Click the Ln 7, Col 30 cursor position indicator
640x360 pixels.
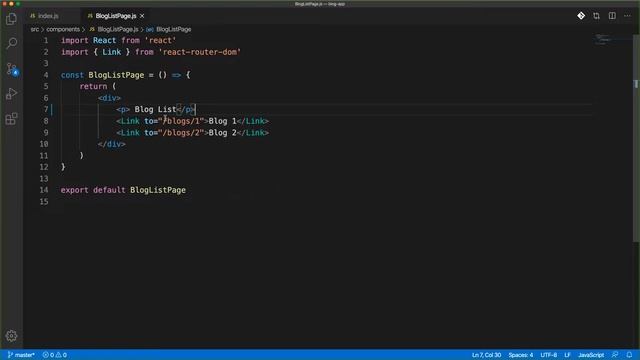[486, 355]
